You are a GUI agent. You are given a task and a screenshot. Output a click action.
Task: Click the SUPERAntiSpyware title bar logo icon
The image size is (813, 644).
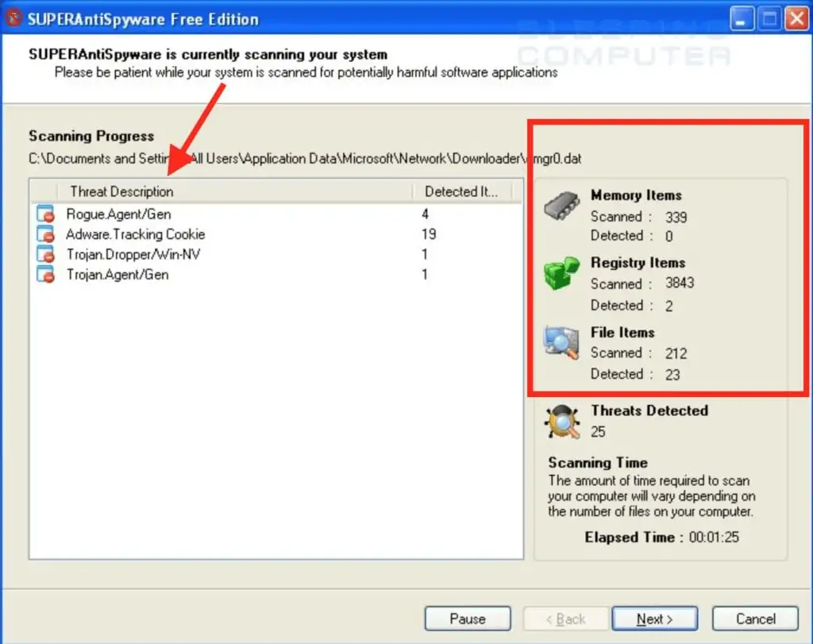point(13,19)
